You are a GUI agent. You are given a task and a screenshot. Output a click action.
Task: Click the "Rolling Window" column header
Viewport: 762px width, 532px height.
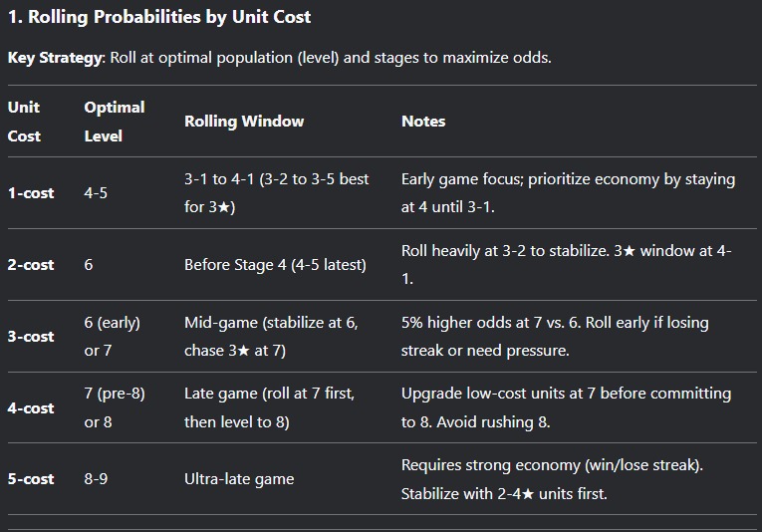click(244, 122)
